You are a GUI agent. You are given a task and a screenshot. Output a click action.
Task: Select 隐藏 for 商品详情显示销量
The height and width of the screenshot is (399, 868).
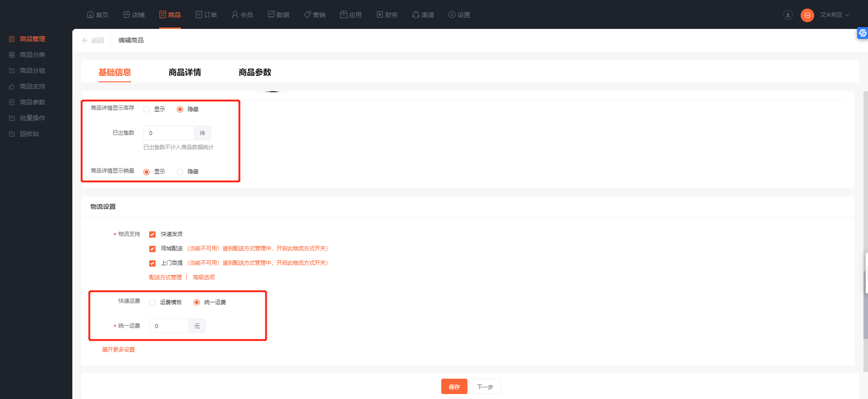(180, 172)
